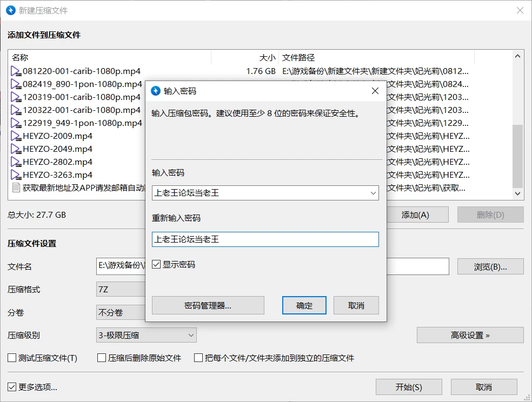
Task: Click the app logo in 新建压缩文件 title bar
Action: point(11,10)
